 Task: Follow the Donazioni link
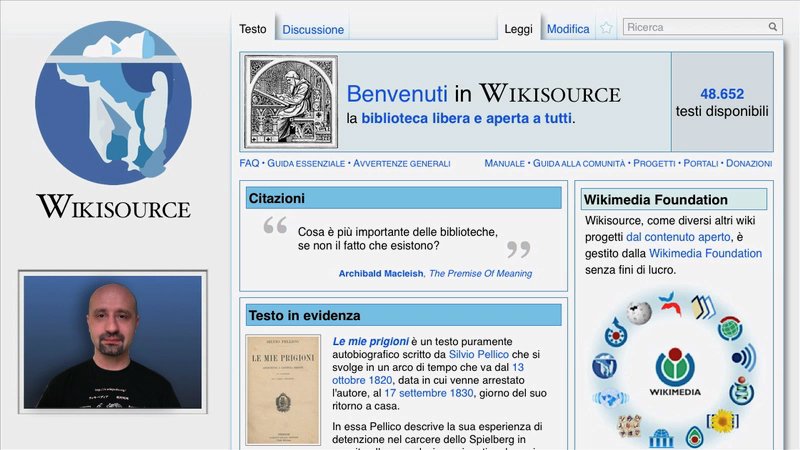pos(748,163)
